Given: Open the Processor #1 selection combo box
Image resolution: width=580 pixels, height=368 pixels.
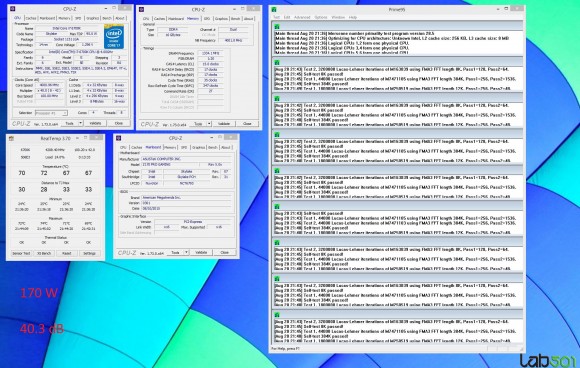Looking at the screenshot, I should pos(51,113).
